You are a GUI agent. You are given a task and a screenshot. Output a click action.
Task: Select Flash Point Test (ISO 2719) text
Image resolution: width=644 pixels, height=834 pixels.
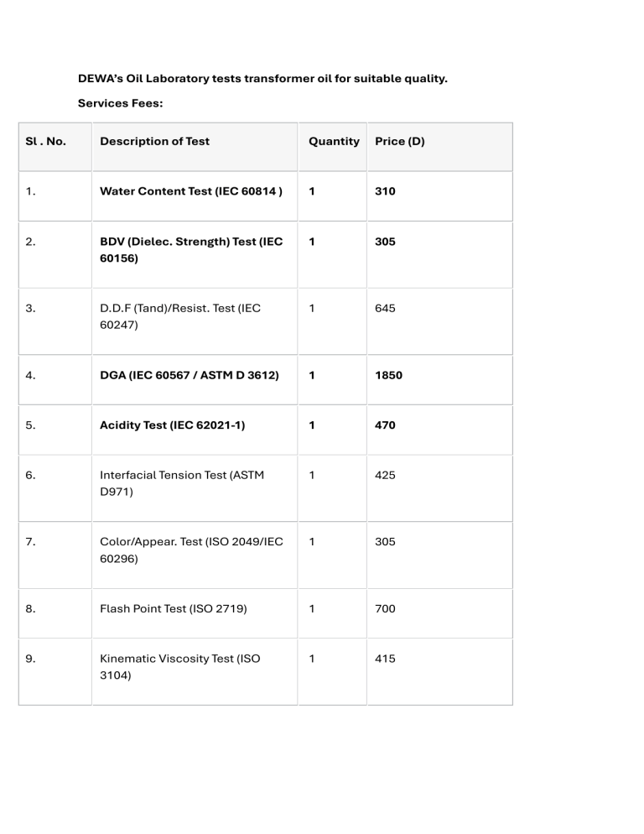tap(174, 609)
